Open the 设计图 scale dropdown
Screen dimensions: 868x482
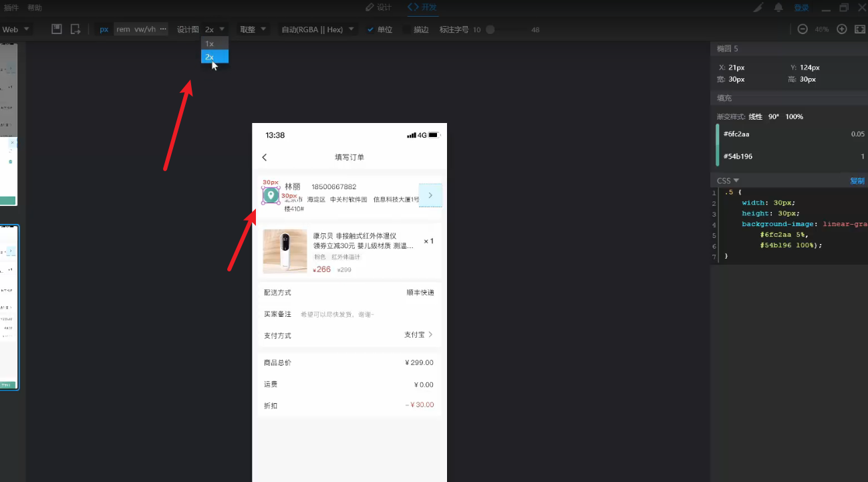coord(215,29)
